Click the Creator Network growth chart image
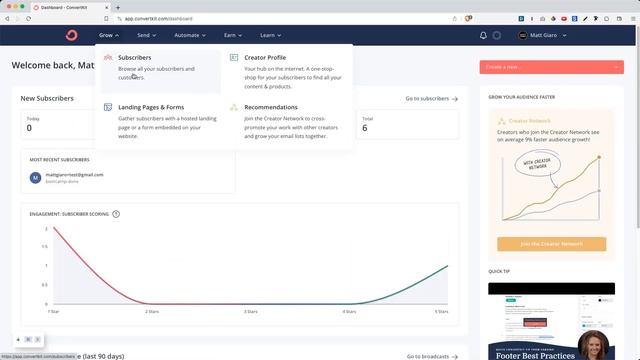 (x=551, y=187)
